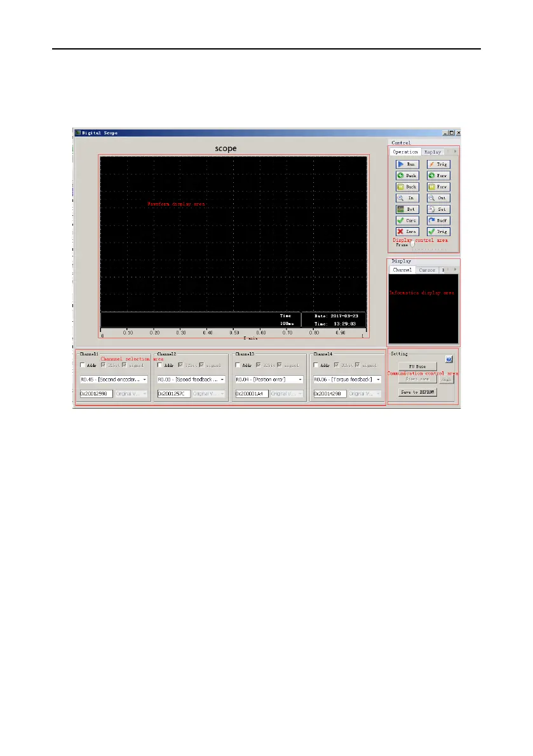Click Save to EEPROM button

418,392
